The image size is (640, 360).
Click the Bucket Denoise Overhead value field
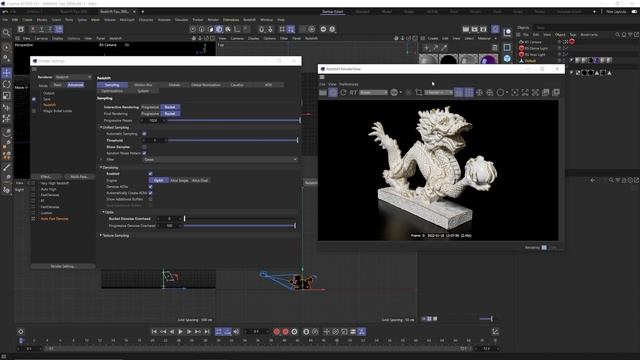pyautogui.click(x=169, y=219)
